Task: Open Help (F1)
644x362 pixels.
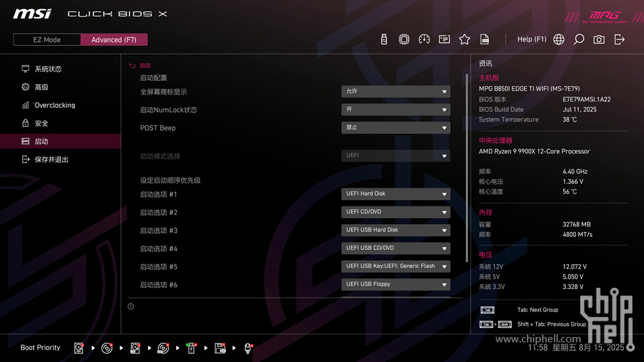Action: [x=532, y=39]
